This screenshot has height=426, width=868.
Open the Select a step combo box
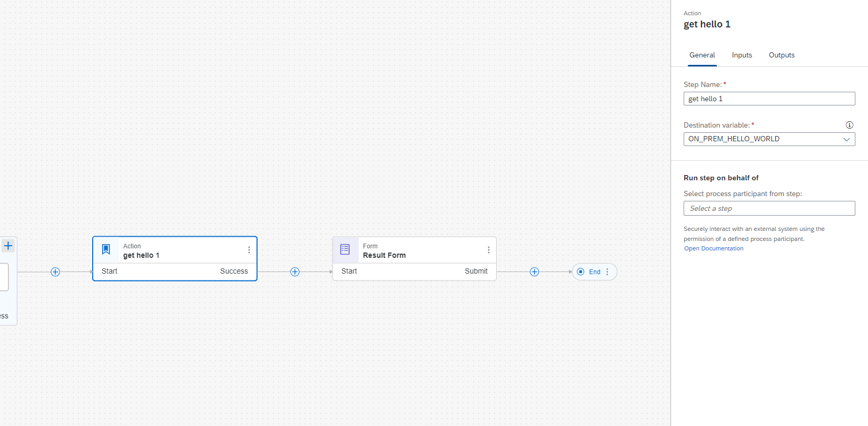[769, 208]
